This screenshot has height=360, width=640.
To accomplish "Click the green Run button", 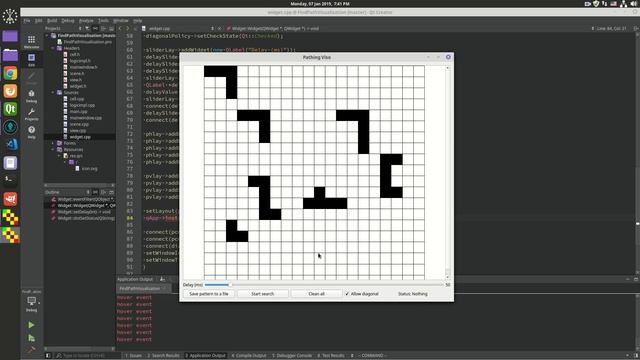I will [x=31, y=325].
